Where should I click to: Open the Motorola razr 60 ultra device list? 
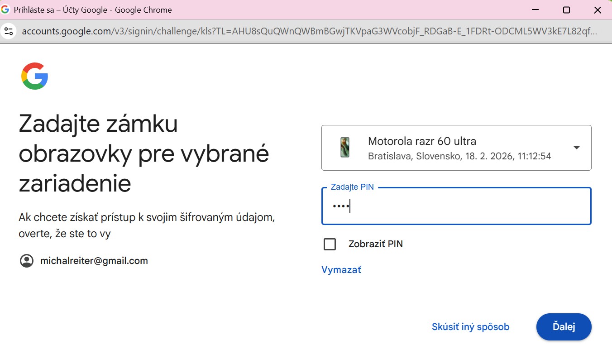(421, 141)
